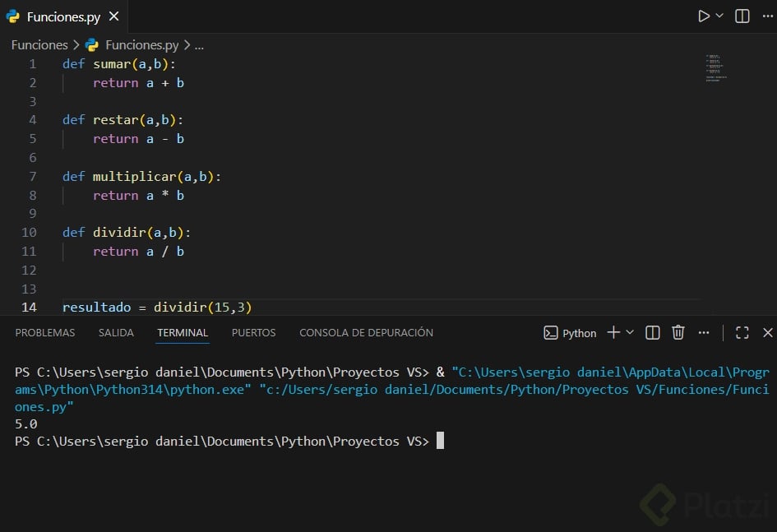
Task: Click 'return a * b' code line
Action: tap(138, 195)
